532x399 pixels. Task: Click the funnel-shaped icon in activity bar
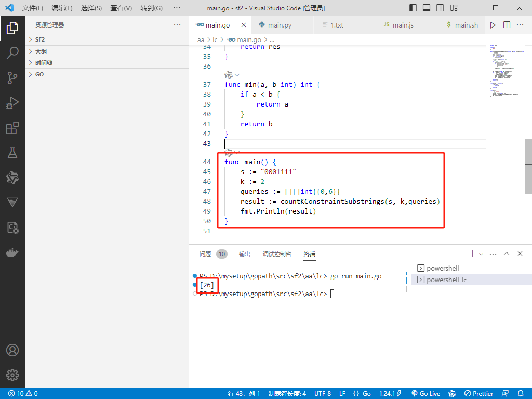pyautogui.click(x=12, y=203)
